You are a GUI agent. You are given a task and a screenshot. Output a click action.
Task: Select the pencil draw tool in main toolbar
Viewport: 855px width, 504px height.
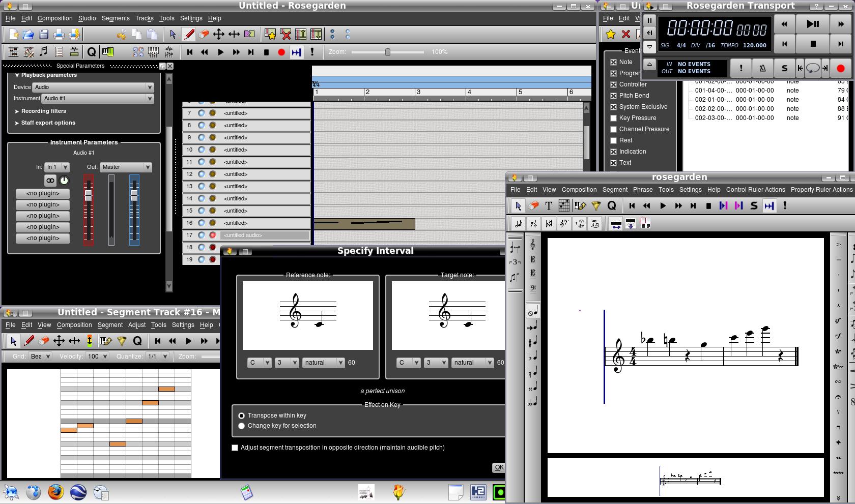(189, 34)
